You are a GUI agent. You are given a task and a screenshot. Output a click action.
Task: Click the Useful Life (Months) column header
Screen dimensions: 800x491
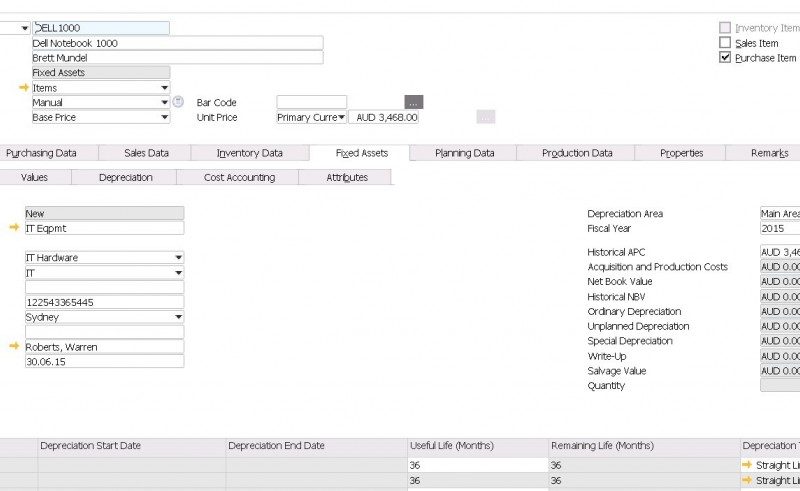click(x=478, y=446)
